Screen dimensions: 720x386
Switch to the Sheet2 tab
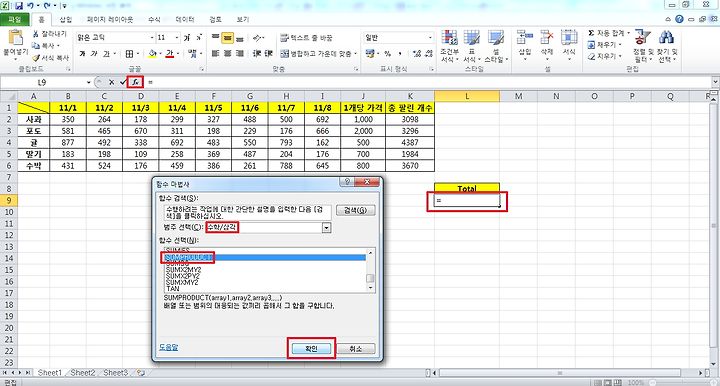tap(83, 373)
